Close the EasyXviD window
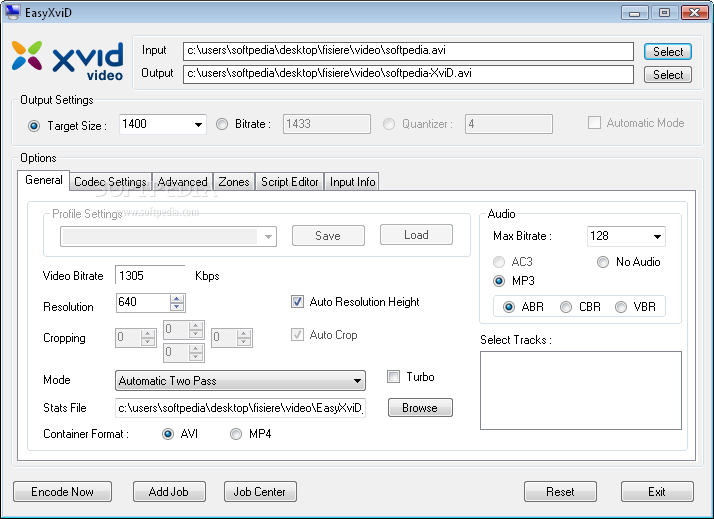This screenshot has width=714, height=519. tap(694, 12)
